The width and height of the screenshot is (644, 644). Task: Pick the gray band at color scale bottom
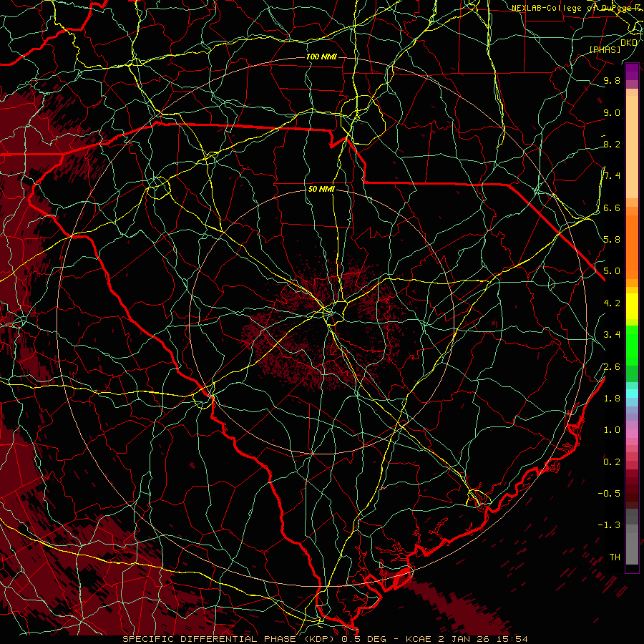[632, 548]
